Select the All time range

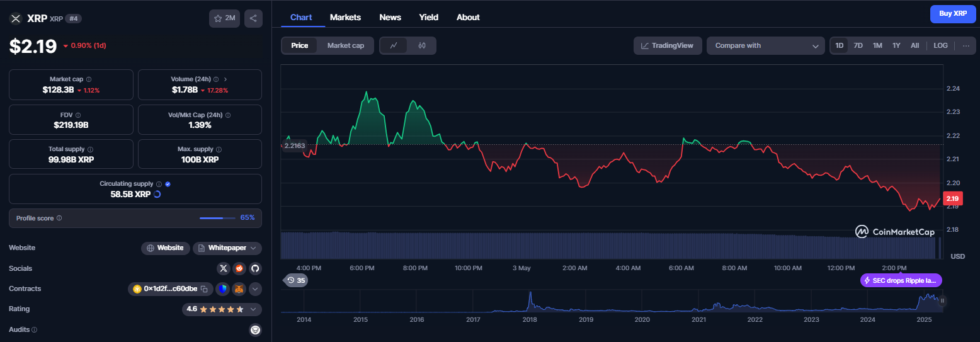(x=914, y=45)
